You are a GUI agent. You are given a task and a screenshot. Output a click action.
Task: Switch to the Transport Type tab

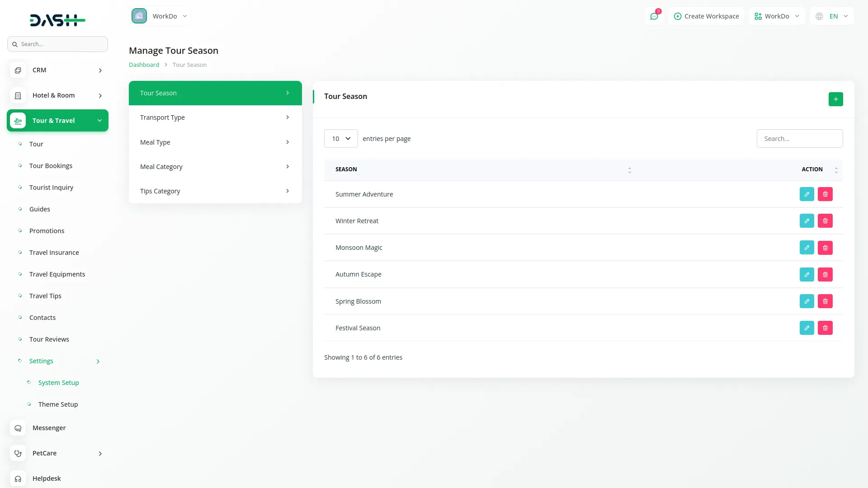(215, 117)
